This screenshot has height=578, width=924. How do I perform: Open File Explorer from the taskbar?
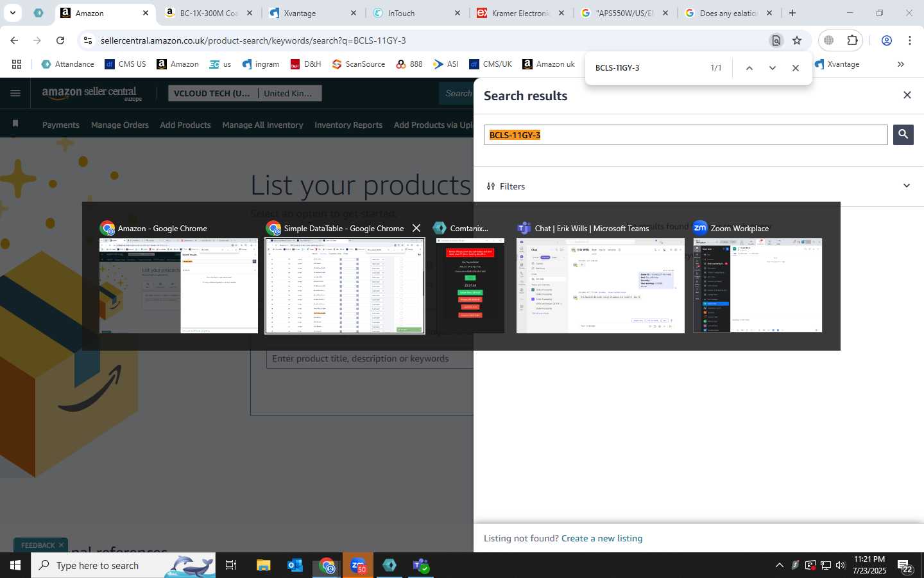263,565
